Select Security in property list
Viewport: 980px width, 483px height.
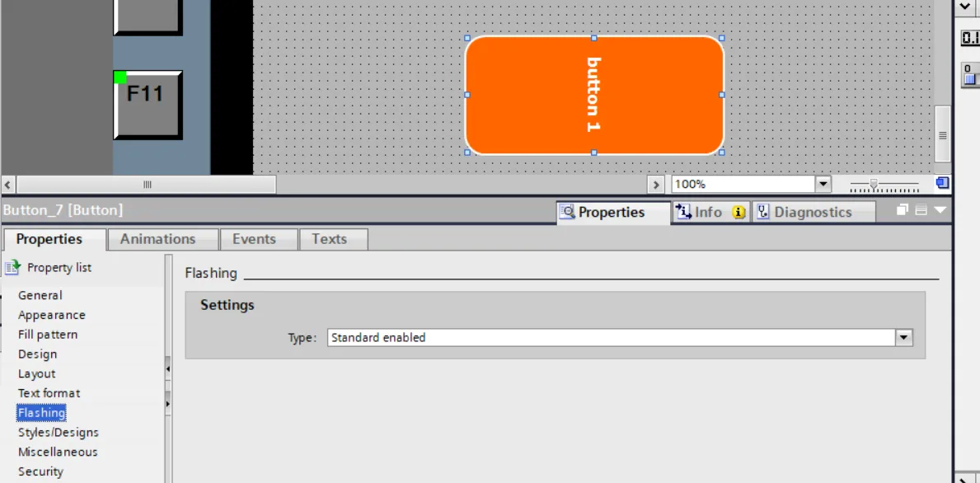[x=40, y=471]
